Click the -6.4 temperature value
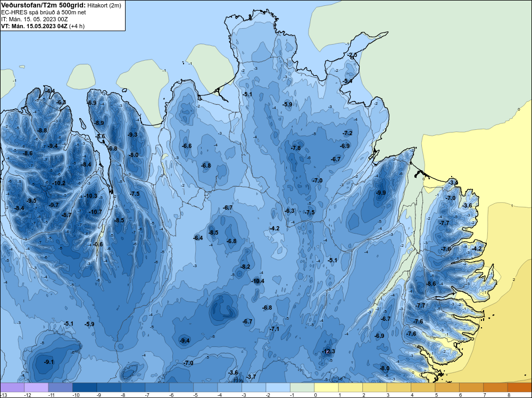 click(x=198, y=238)
